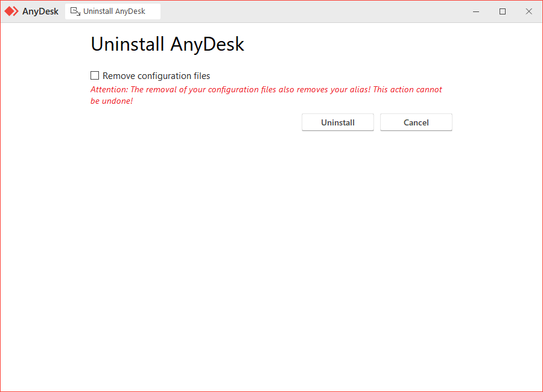
Task: Click the uninstall icon on the tab
Action: pos(75,11)
